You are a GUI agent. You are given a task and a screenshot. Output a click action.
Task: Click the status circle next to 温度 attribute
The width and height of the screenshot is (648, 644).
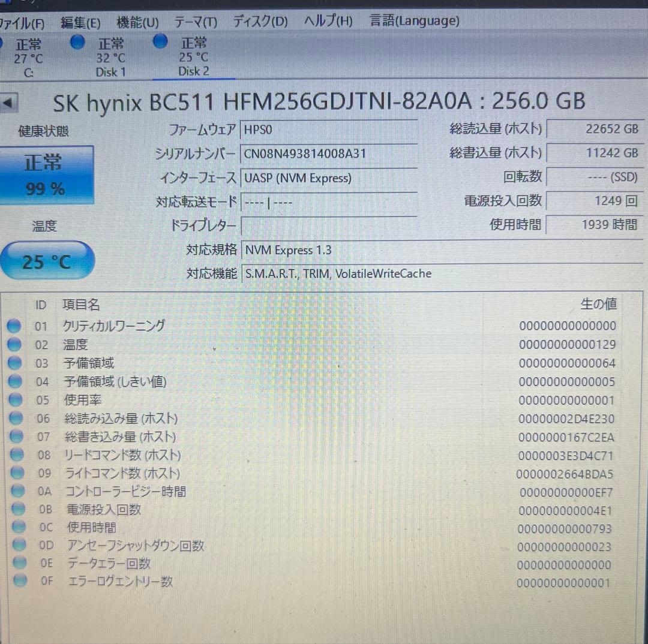tap(14, 344)
